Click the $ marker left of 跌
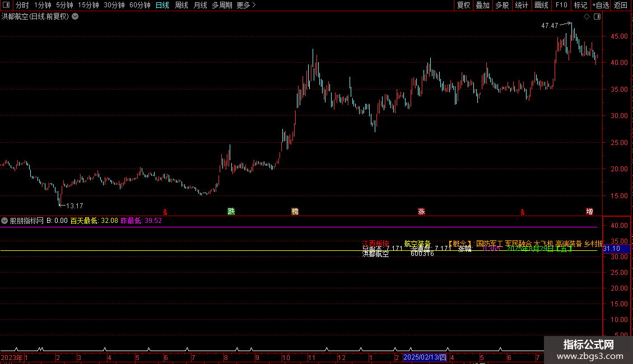This screenshot has width=633, height=364. coord(165,212)
